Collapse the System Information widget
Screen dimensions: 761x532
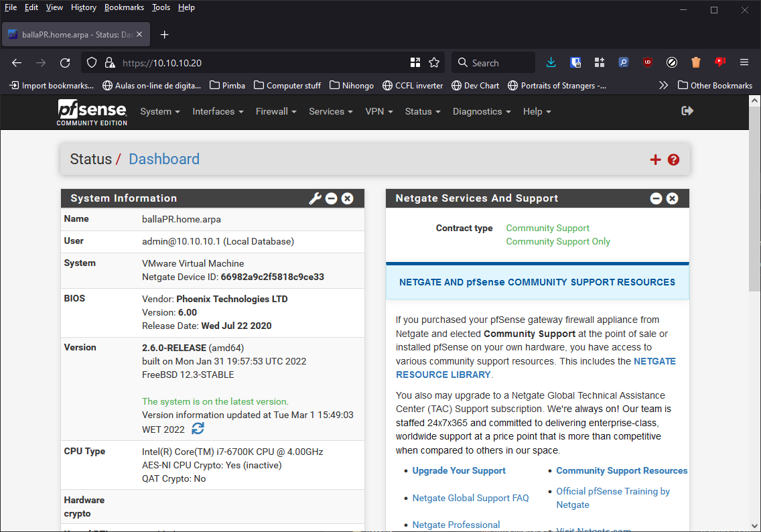click(x=331, y=198)
